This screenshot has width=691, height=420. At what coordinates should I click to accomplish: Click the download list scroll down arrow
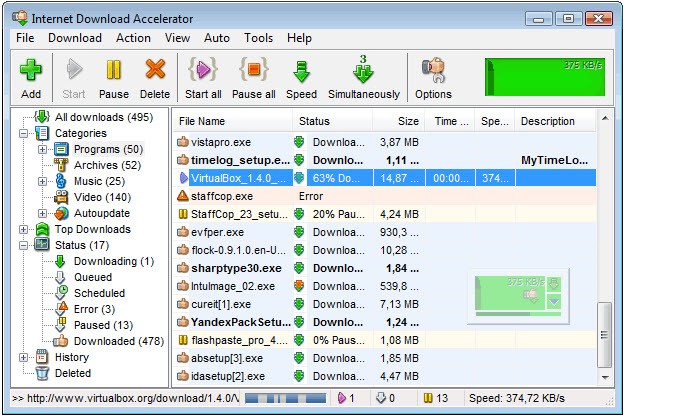(x=605, y=377)
